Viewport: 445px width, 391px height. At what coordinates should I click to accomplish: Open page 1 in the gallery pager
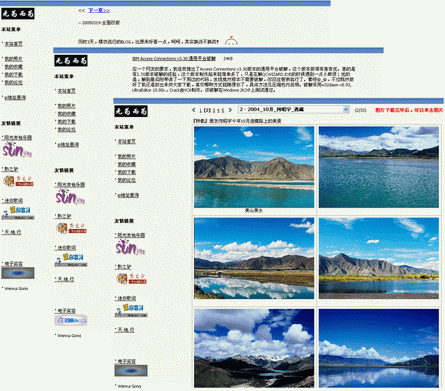(201, 110)
